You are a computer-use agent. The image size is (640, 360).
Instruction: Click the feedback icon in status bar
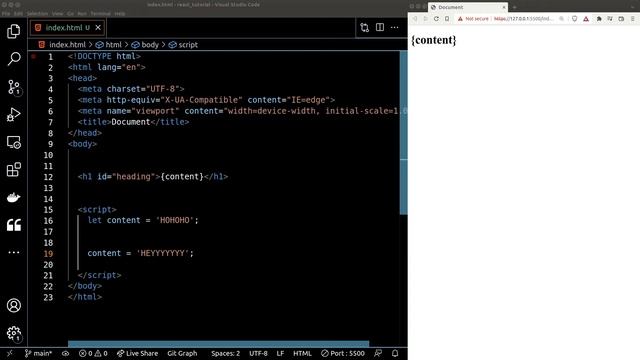click(378, 353)
